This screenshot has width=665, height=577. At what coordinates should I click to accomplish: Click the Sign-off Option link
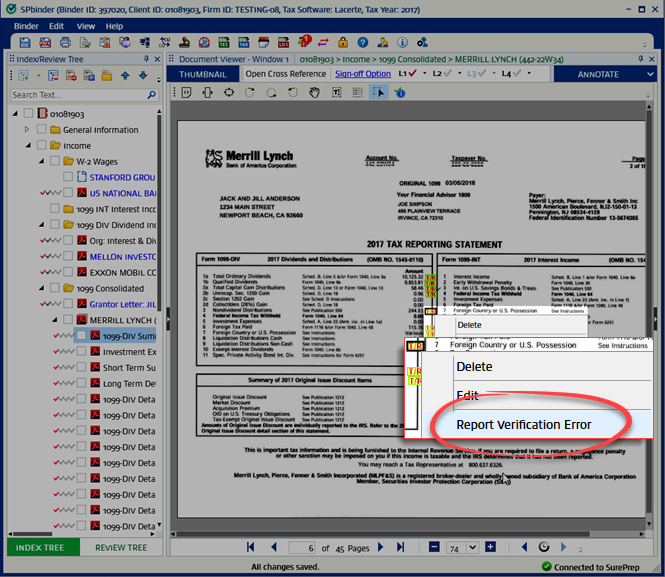click(362, 74)
